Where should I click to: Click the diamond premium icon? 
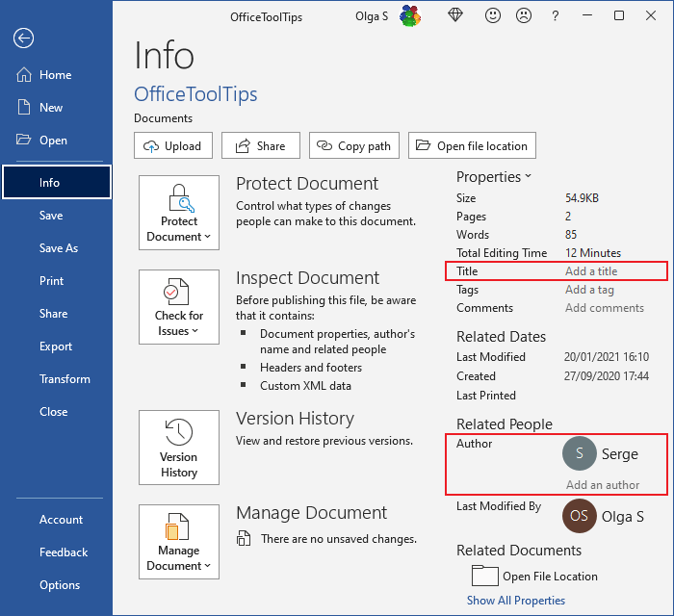point(455,16)
